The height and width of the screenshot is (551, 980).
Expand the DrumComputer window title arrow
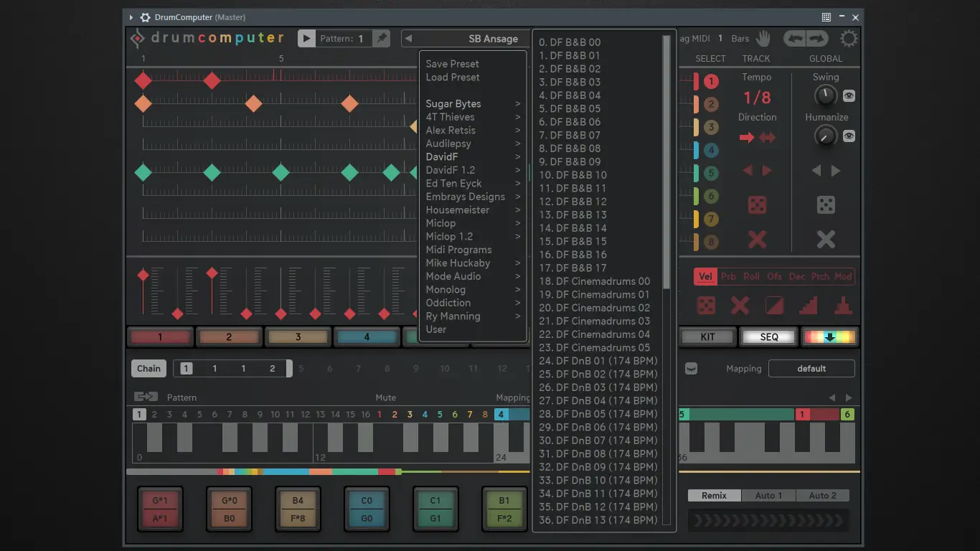tap(131, 17)
